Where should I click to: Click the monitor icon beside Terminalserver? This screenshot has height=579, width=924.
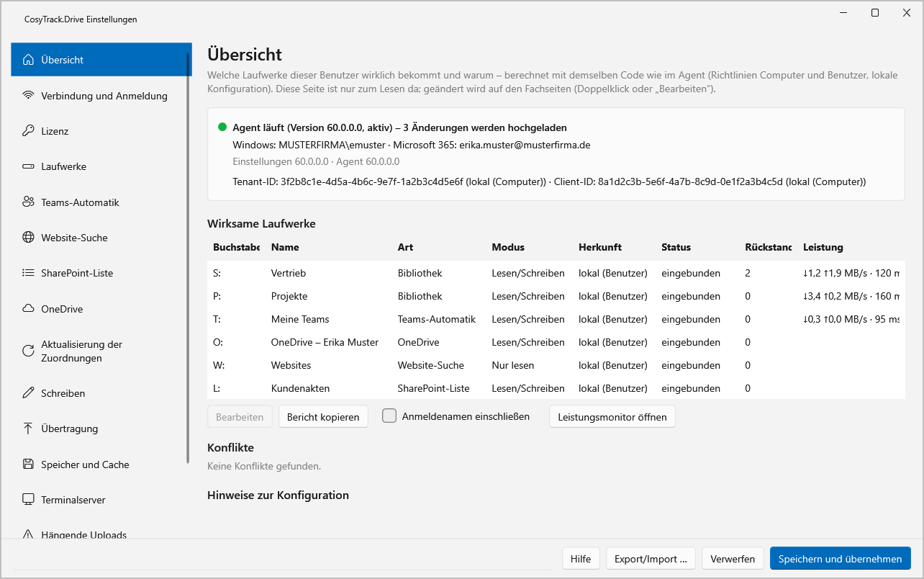tap(28, 500)
